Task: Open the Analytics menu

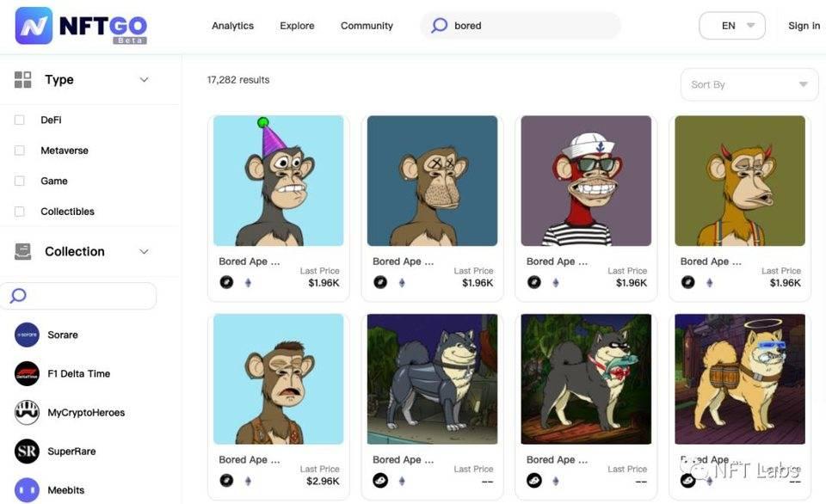Action: coord(232,26)
